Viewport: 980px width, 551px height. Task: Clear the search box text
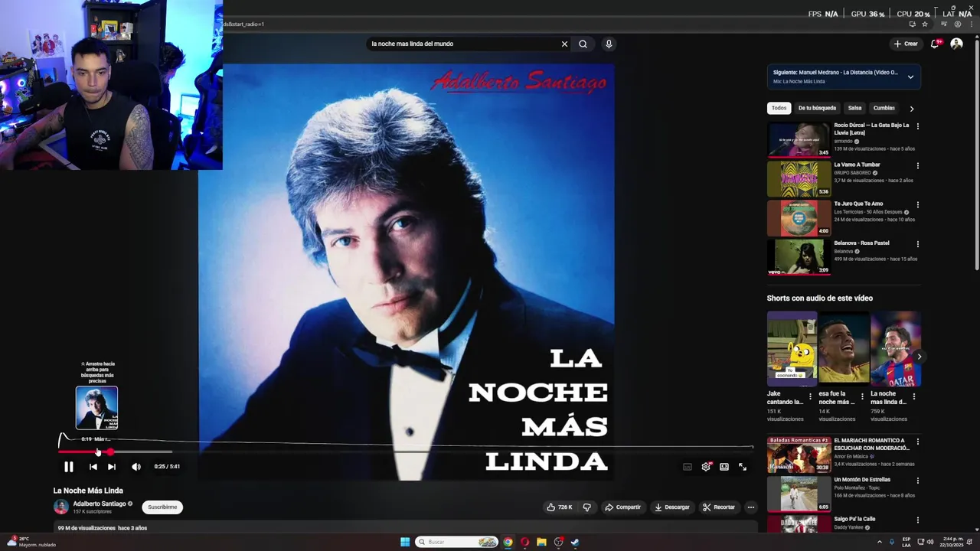click(564, 44)
